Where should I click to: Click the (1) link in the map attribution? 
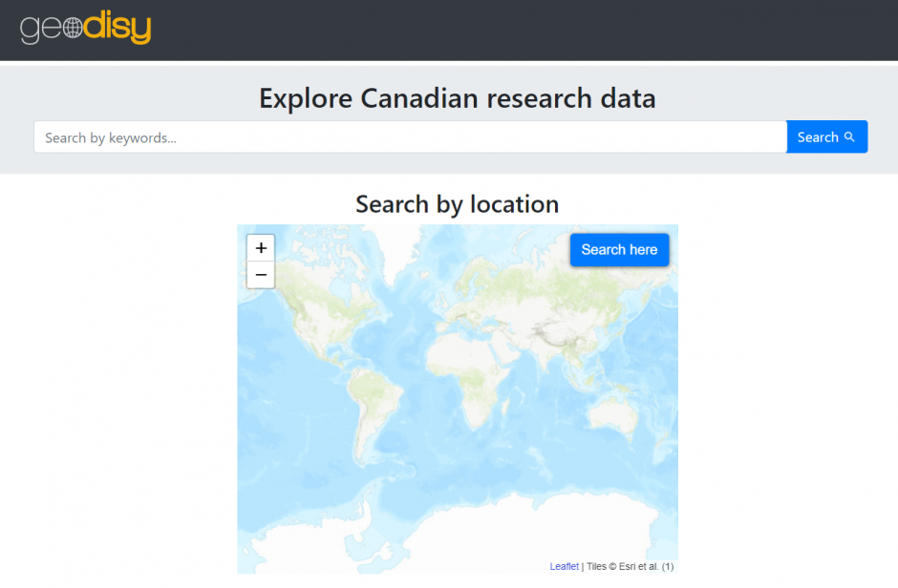click(x=669, y=566)
